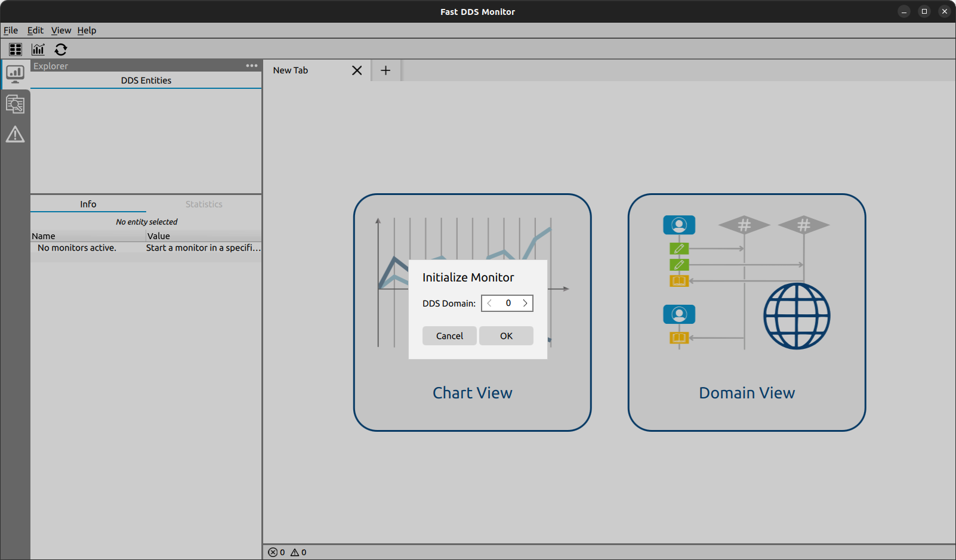This screenshot has width=956, height=560.
Task: Click the error count status icon
Action: point(273,552)
